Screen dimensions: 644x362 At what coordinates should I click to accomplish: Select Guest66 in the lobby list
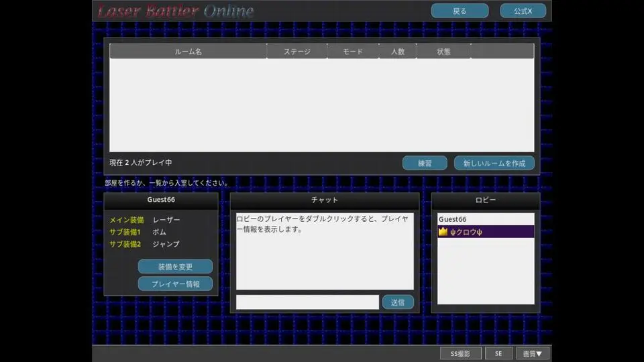(486, 219)
